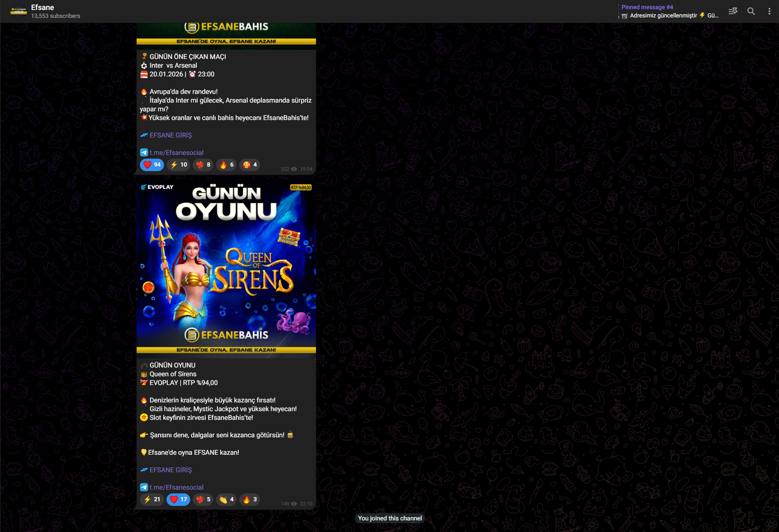Click the Telegram icon beside the Sirens post link
The width and height of the screenshot is (779, 532).
144,488
